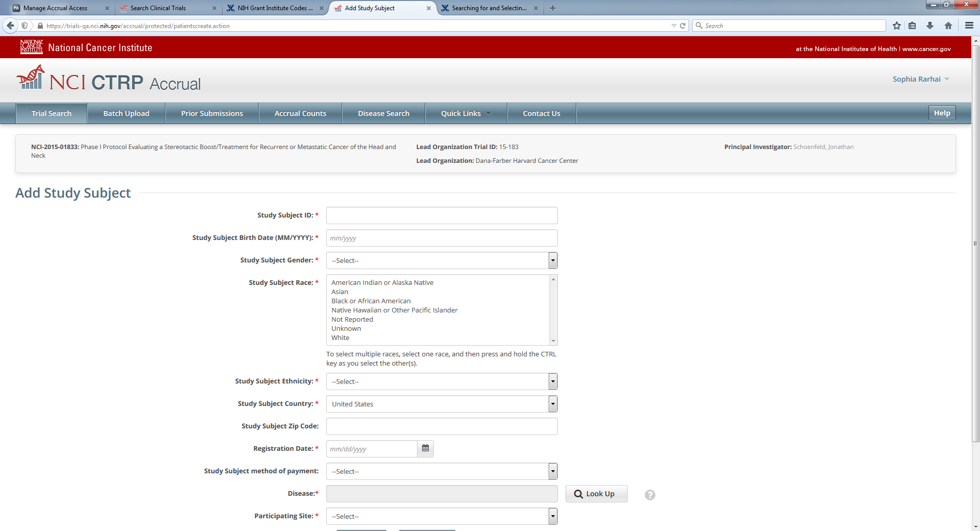Open the browser downloads arrow icon
This screenshot has height=531, width=980.
pos(930,26)
